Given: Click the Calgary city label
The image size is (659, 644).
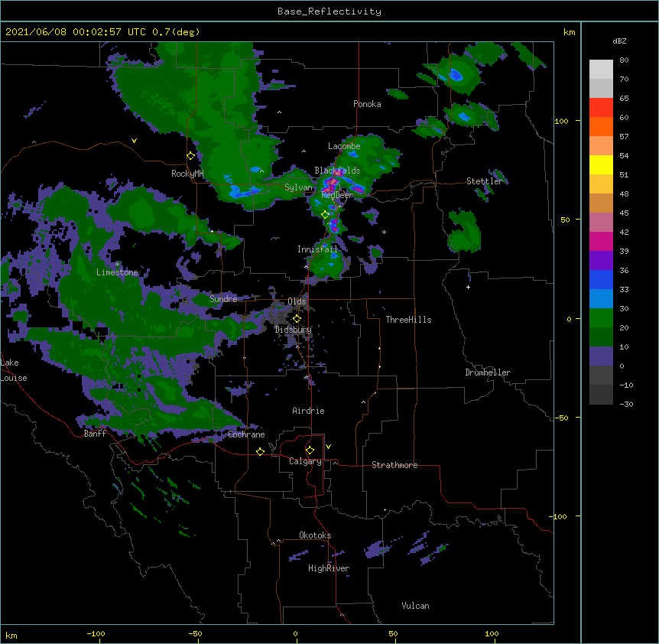Looking at the screenshot, I should click(305, 461).
